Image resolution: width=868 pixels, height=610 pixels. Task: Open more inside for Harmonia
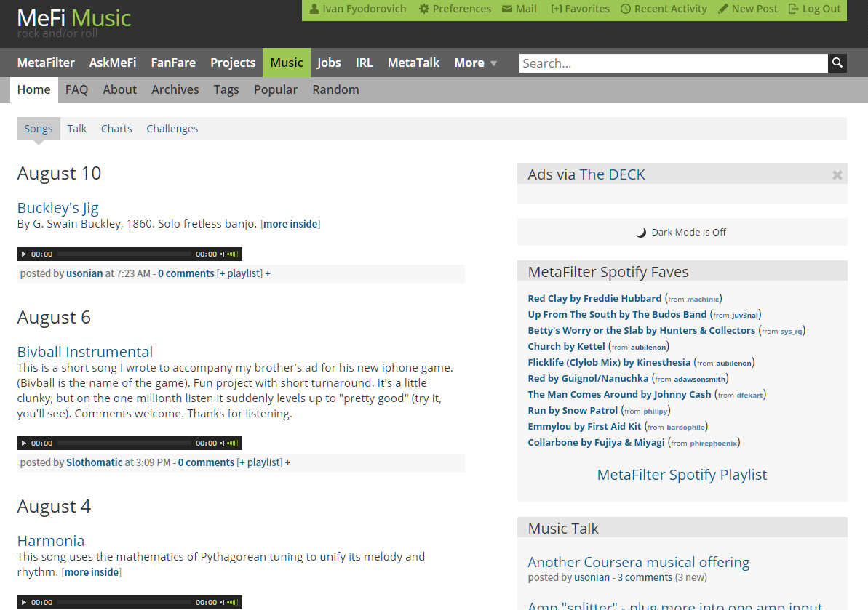tap(92, 572)
